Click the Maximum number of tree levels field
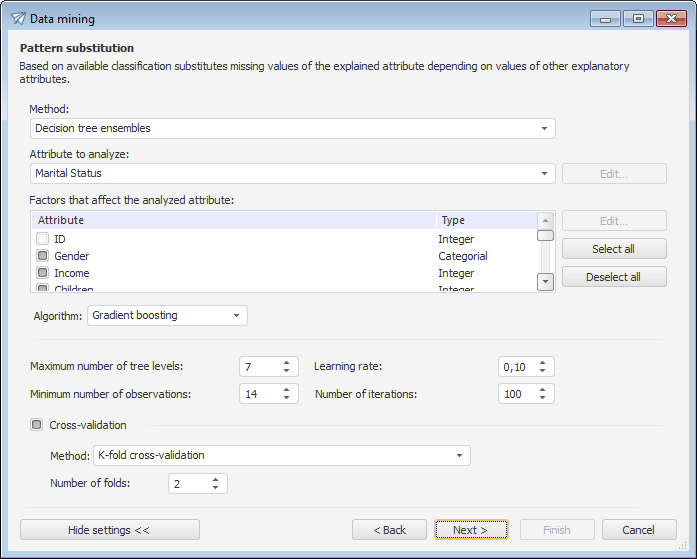This screenshot has width=697, height=559. [259, 367]
